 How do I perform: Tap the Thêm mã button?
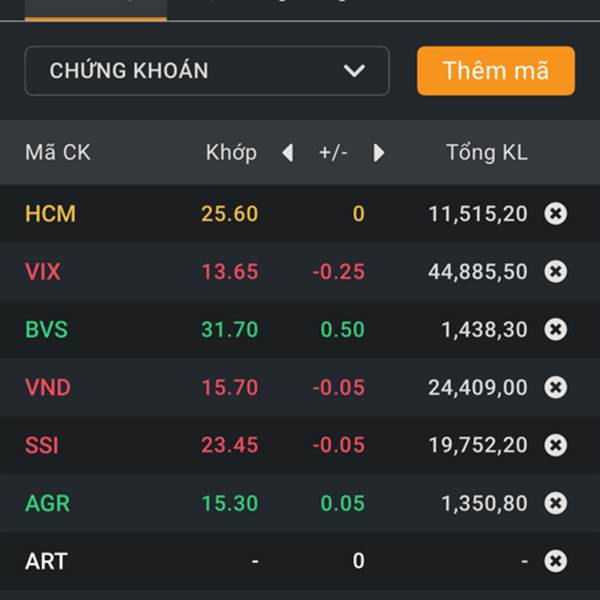(496, 71)
